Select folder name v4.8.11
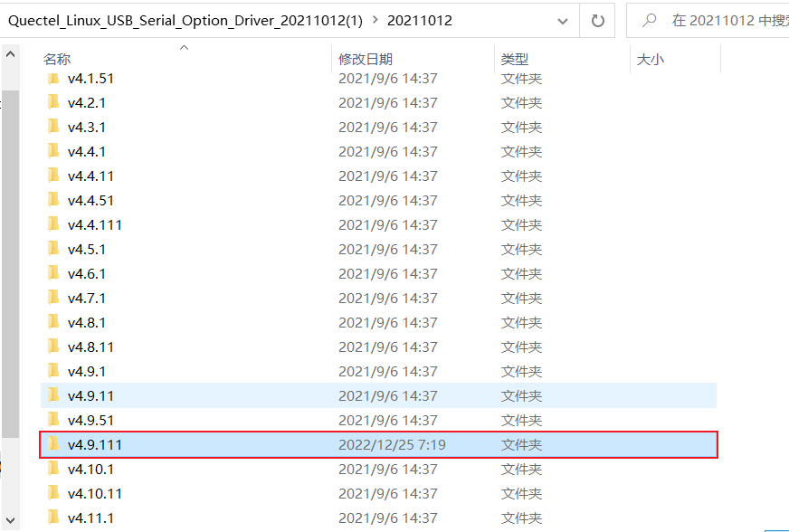The height and width of the screenshot is (532, 789). click(x=90, y=347)
